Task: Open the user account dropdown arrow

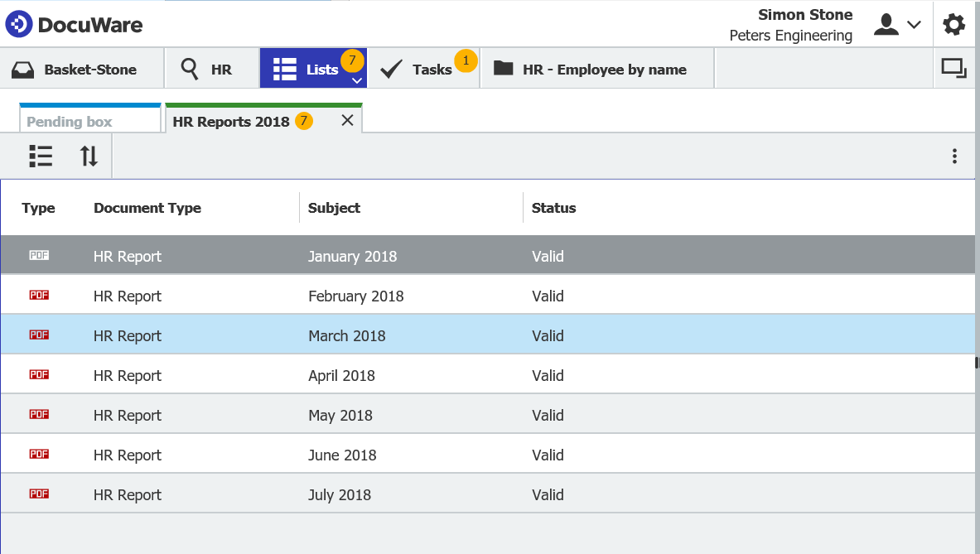Action: click(x=915, y=26)
